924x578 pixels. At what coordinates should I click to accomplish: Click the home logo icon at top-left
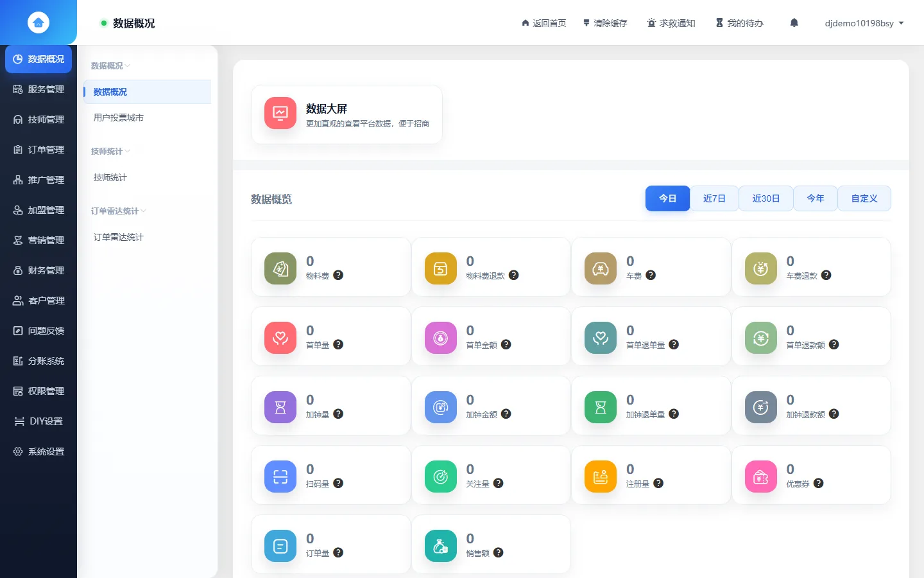(x=38, y=22)
